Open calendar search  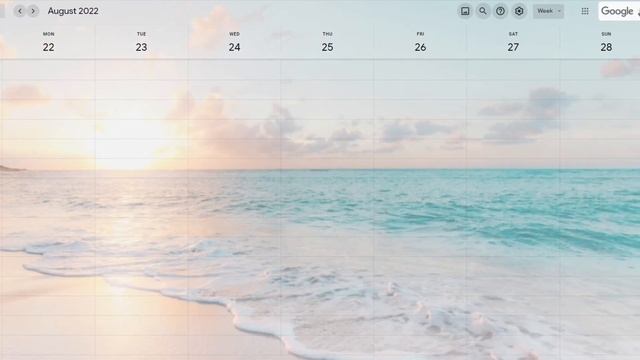click(482, 11)
